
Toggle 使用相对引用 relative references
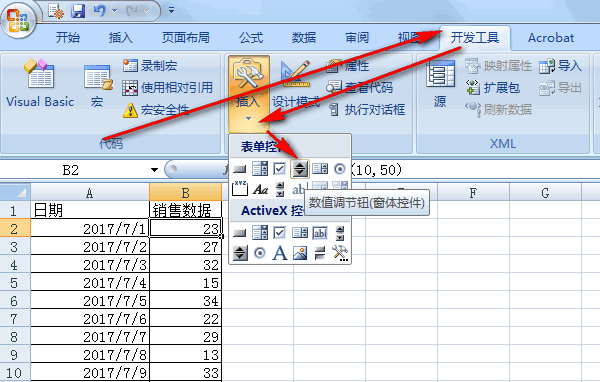coord(167,88)
